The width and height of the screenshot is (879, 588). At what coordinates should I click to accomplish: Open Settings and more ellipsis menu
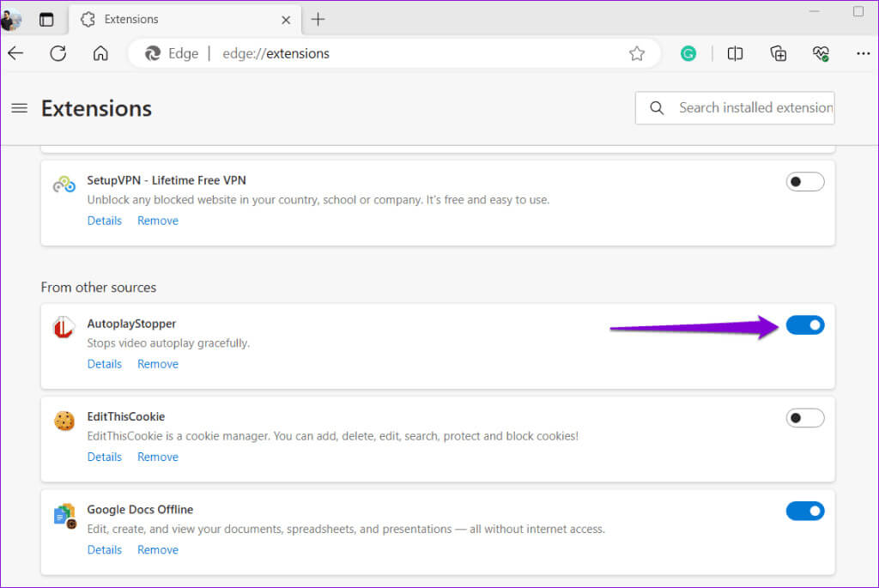[x=864, y=54]
